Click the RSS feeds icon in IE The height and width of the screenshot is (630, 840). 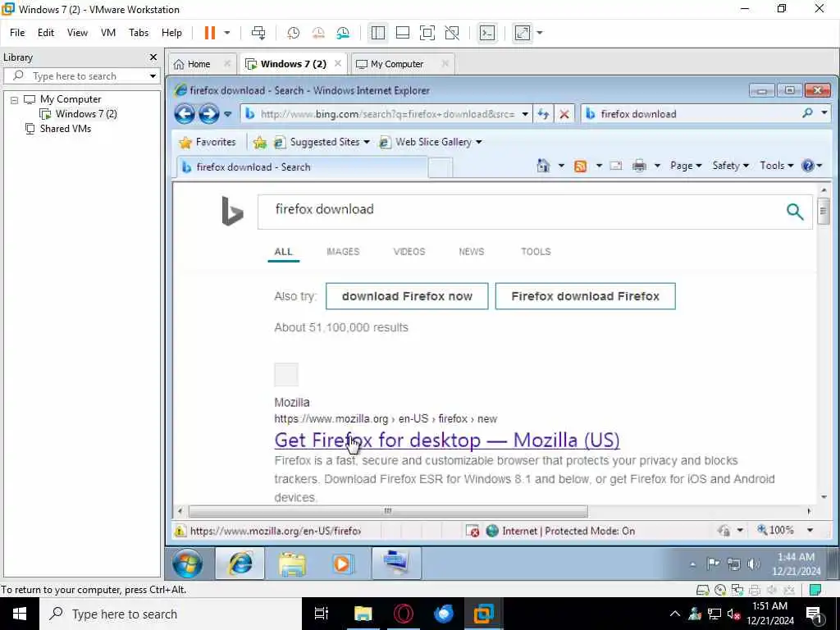(x=580, y=166)
